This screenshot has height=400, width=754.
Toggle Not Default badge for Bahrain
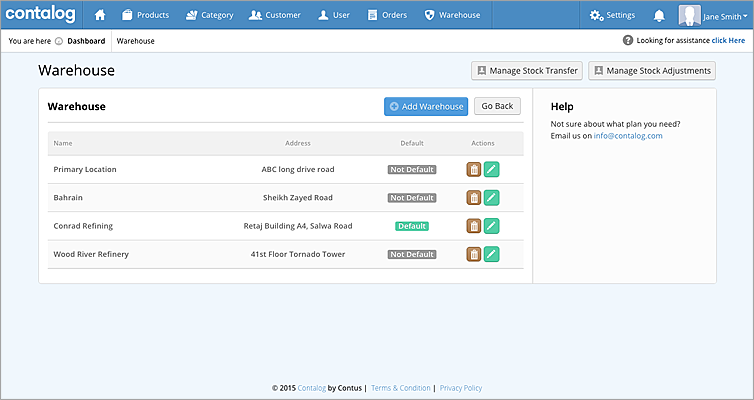(x=412, y=198)
